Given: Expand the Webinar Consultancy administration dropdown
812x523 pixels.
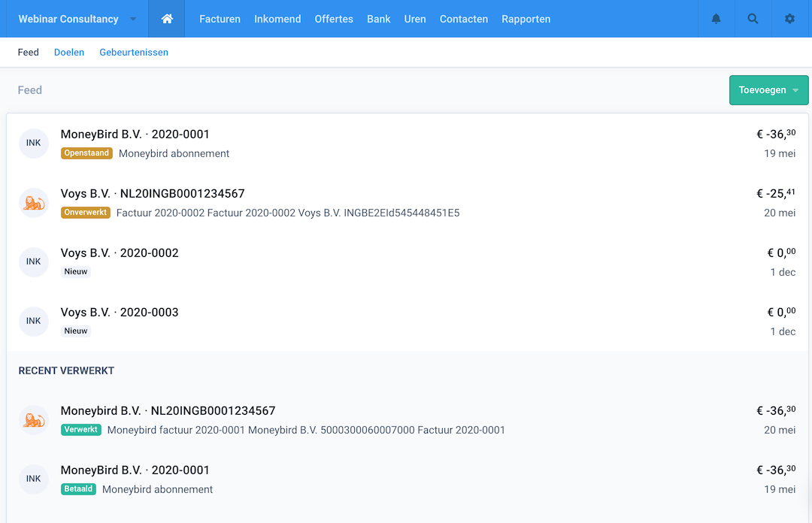Looking at the screenshot, I should pyautogui.click(x=77, y=19).
